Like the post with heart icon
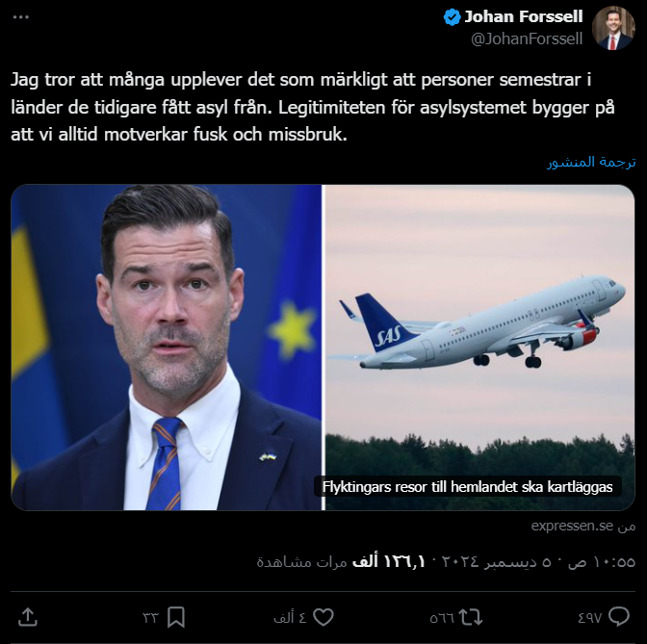Image resolution: width=647 pixels, height=644 pixels. (323, 618)
